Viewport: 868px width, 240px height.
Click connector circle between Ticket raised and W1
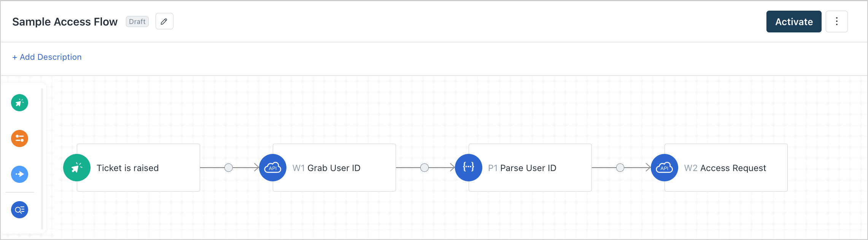tap(229, 168)
